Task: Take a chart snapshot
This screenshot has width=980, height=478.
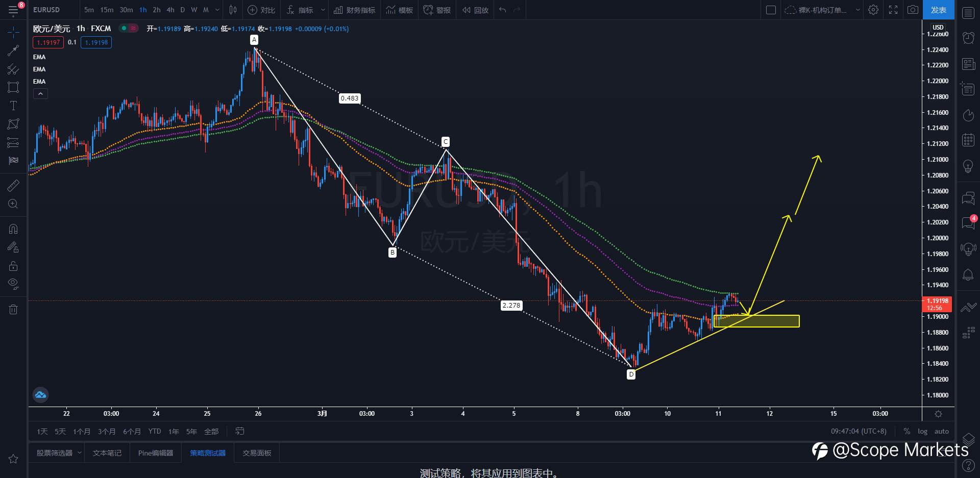Action: coord(913,10)
